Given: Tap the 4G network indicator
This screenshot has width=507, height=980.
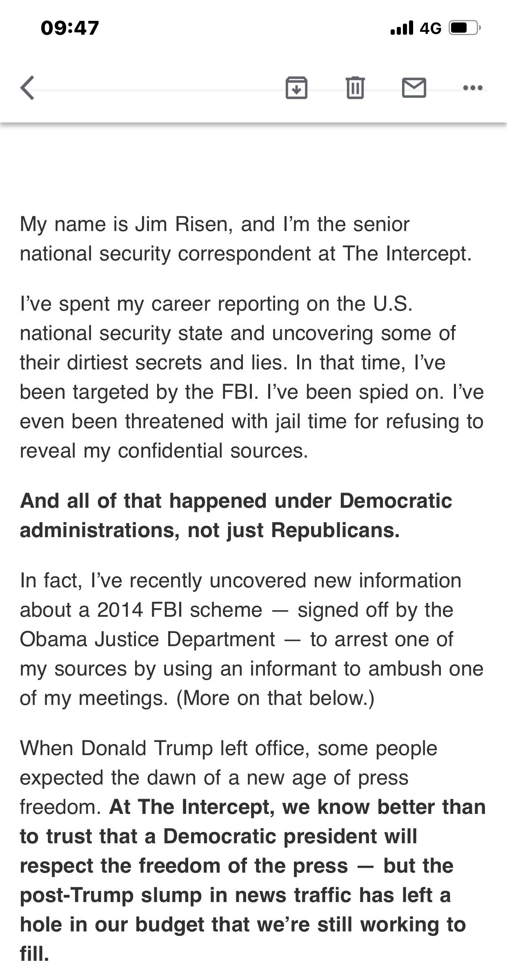Looking at the screenshot, I should tap(431, 28).
